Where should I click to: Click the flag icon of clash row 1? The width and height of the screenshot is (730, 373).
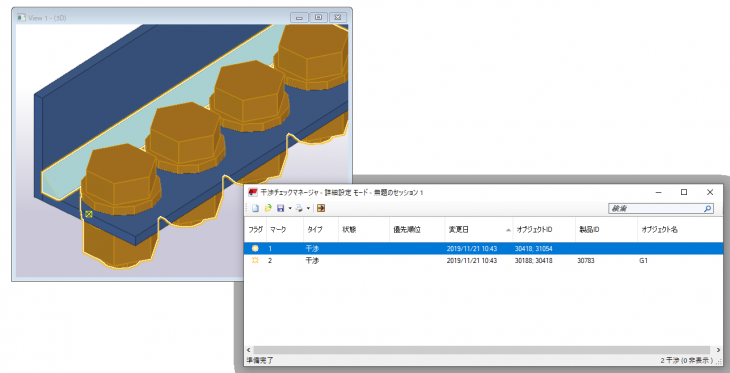[255, 249]
